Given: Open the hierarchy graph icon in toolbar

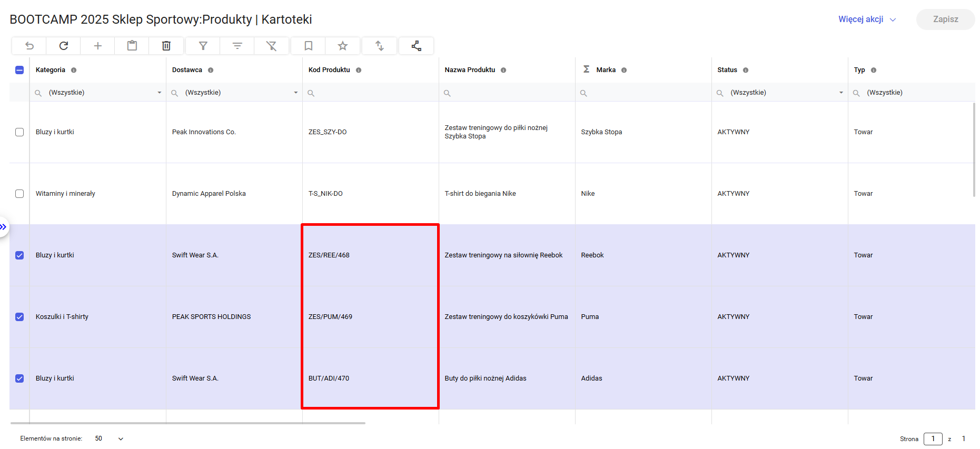Looking at the screenshot, I should (417, 46).
